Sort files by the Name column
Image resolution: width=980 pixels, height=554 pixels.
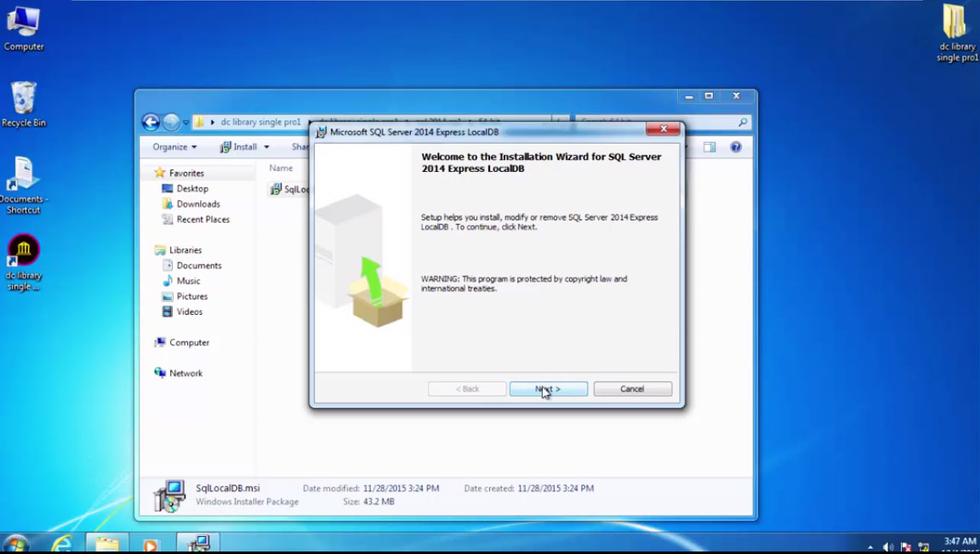tap(281, 168)
